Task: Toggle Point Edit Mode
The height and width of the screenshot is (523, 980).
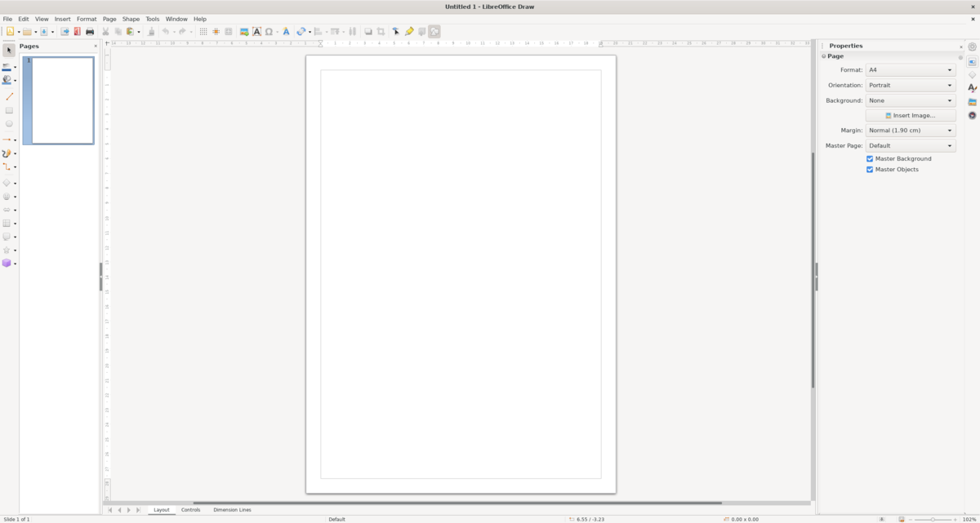Action: click(x=396, y=32)
